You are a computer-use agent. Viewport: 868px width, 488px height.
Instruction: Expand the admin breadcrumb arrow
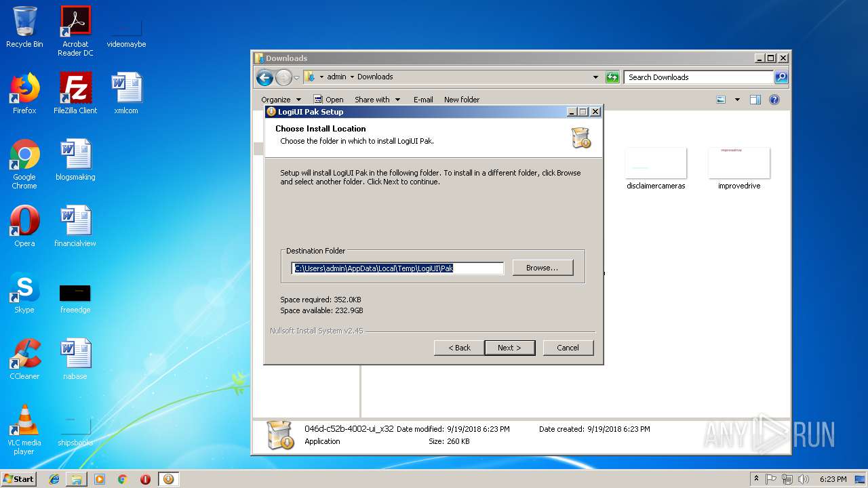pyautogui.click(x=352, y=77)
